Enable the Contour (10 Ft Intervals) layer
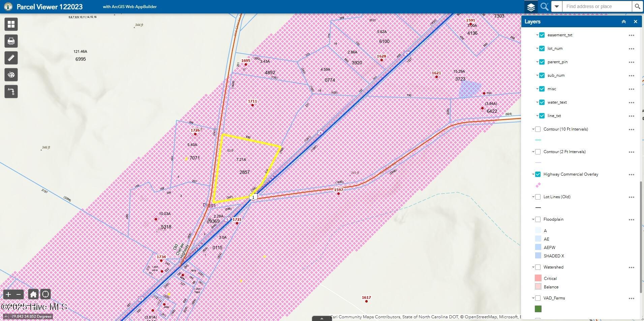The width and height of the screenshot is (644, 321). (538, 129)
